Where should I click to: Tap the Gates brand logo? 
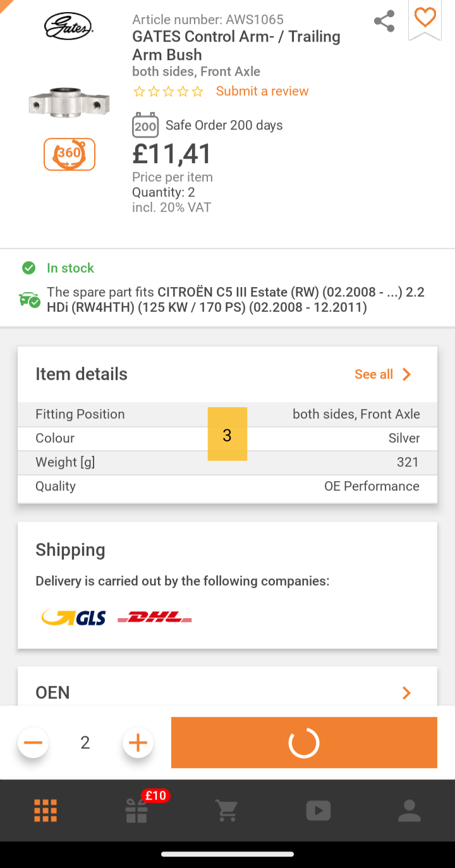[x=69, y=26]
